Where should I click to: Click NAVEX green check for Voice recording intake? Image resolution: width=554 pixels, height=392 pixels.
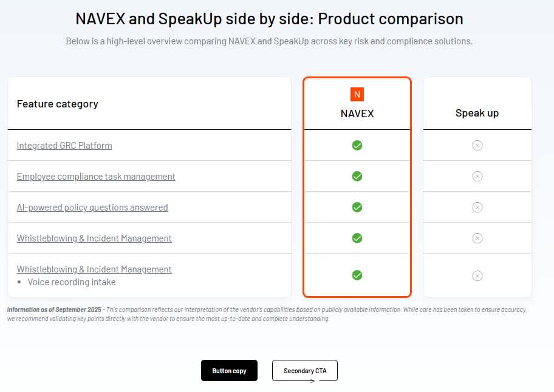coord(357,275)
